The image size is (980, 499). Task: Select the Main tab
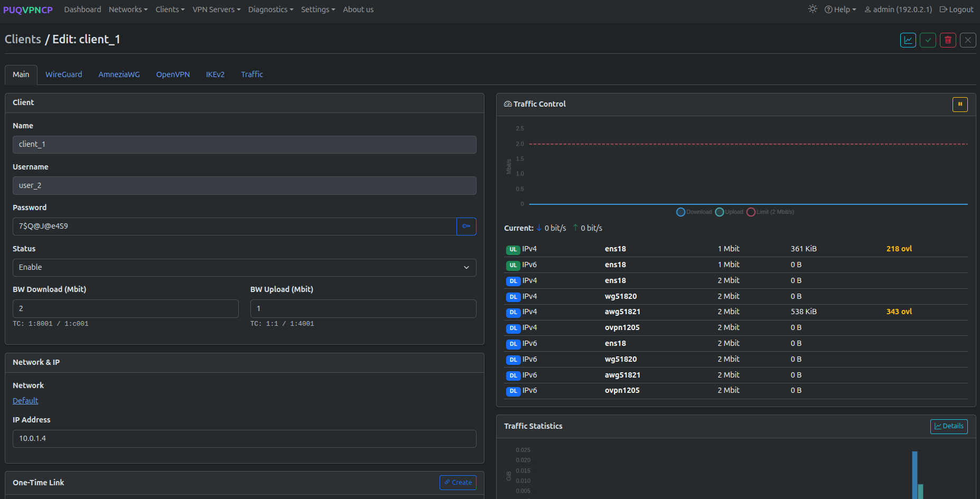pos(21,74)
